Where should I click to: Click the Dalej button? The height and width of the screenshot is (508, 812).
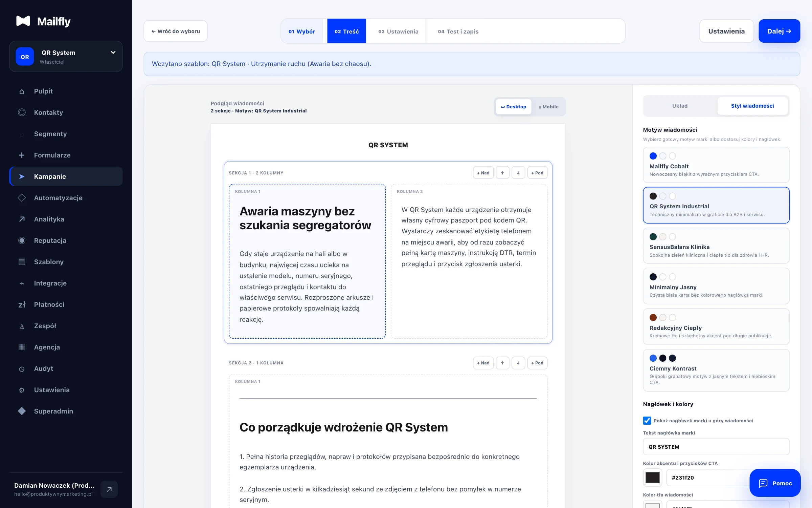[x=779, y=31]
